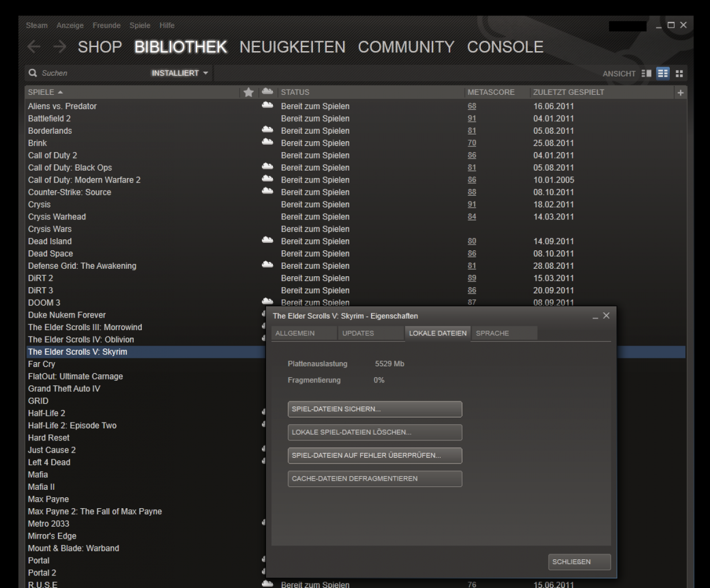Sort by ZULETZT GESPIELT column
The width and height of the screenshot is (710, 588).
[x=569, y=92]
